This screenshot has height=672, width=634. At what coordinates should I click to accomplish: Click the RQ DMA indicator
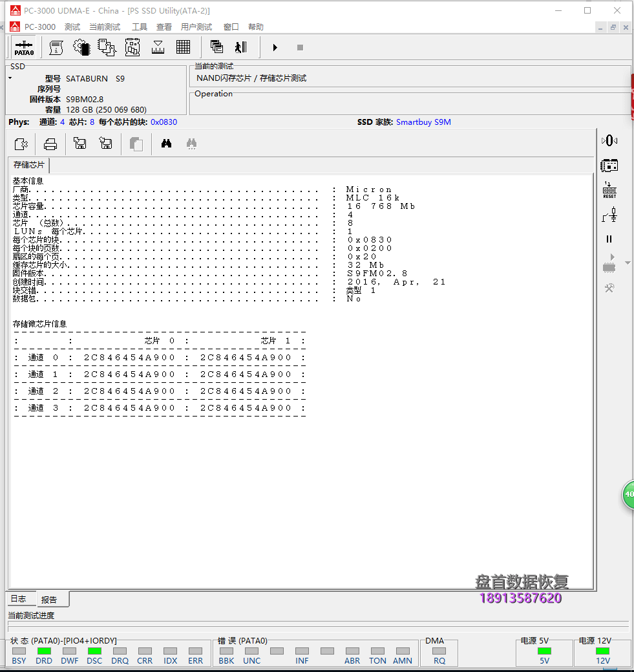click(439, 651)
